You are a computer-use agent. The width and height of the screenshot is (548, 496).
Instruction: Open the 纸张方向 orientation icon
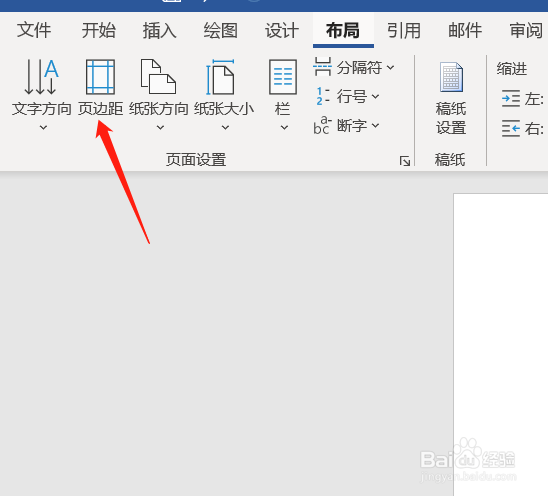click(x=158, y=77)
